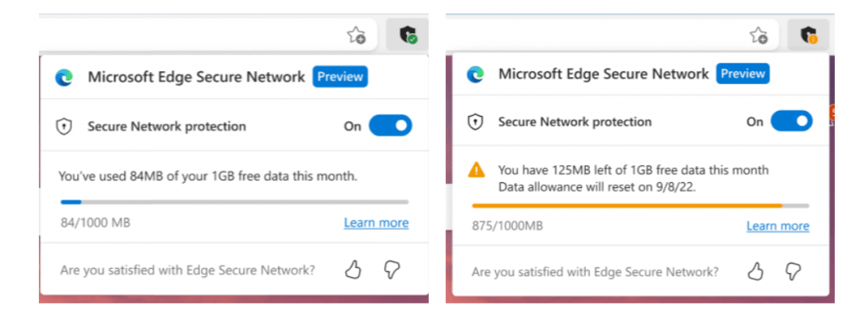The image size is (868, 328).
Task: Click the green-check Secure Network shield toolbar icon
Action: tap(408, 35)
